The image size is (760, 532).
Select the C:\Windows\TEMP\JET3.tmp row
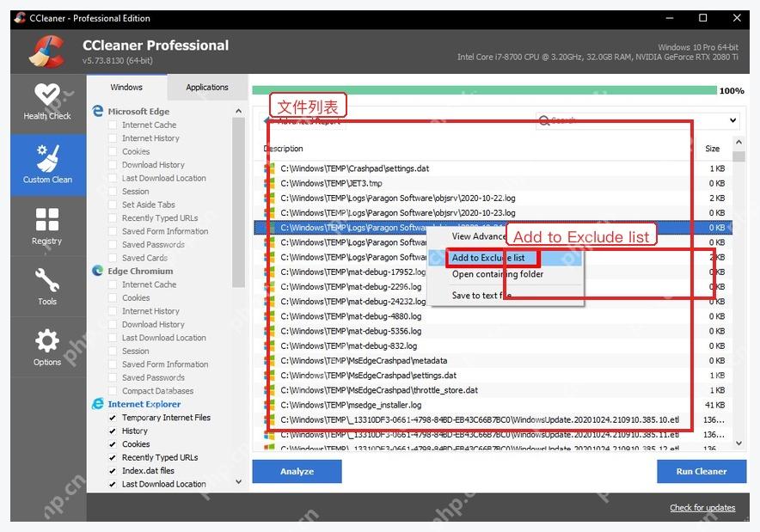[493, 183]
